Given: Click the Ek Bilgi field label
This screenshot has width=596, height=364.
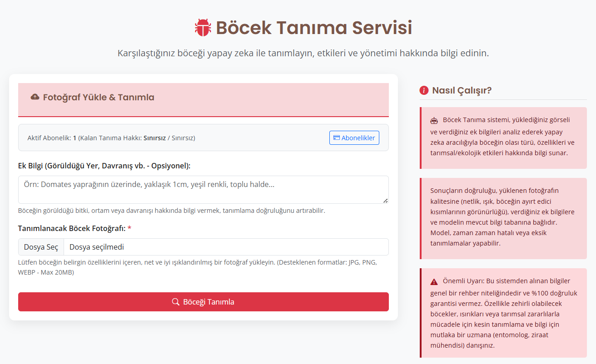Looking at the screenshot, I should pyautogui.click(x=104, y=166).
